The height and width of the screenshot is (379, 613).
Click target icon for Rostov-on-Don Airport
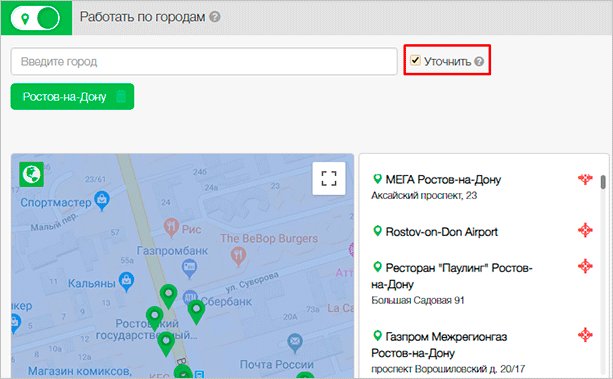[585, 230]
